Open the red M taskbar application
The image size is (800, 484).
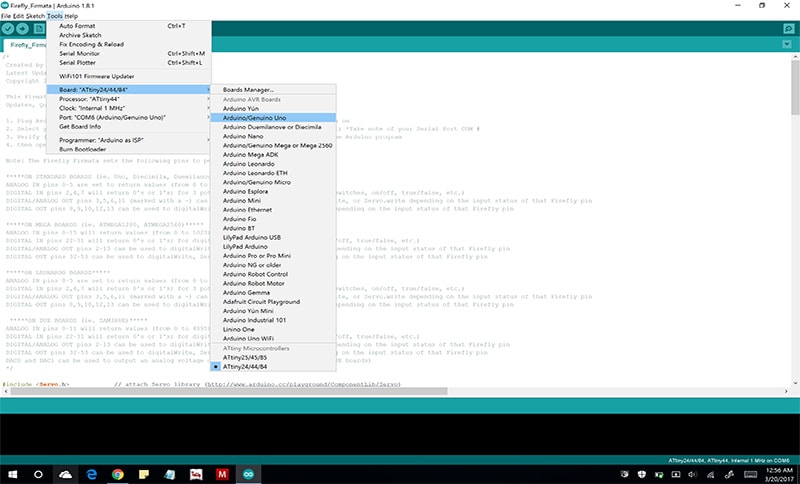point(222,474)
